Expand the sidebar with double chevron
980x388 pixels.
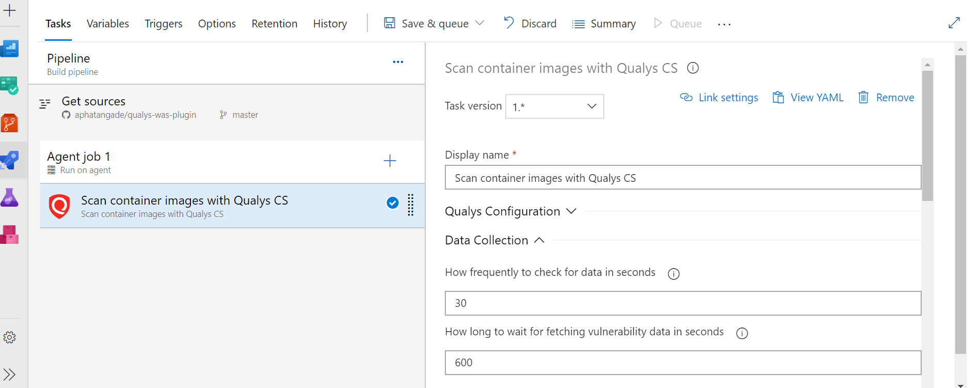9,375
